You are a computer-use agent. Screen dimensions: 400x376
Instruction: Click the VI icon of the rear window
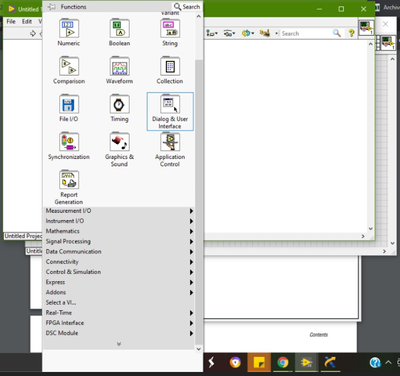click(388, 43)
